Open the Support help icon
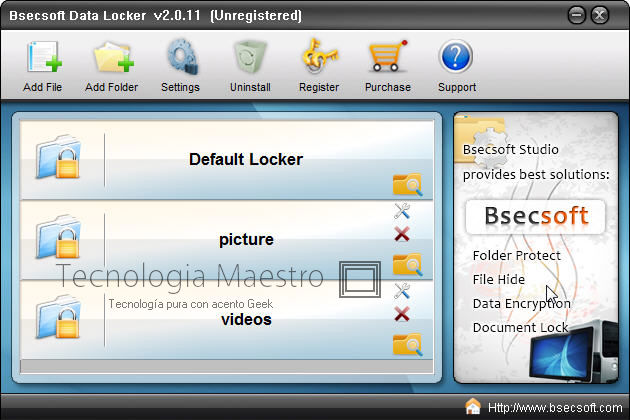 pos(456,56)
